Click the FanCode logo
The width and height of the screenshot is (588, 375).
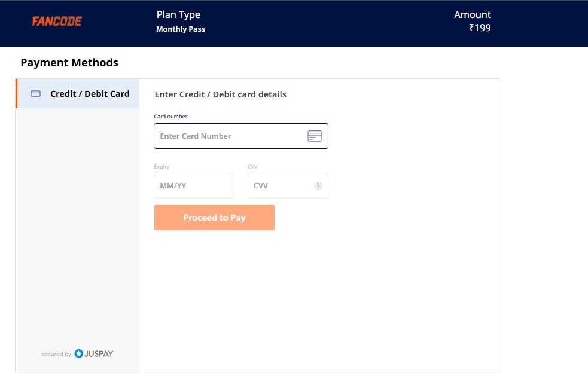pyautogui.click(x=57, y=22)
